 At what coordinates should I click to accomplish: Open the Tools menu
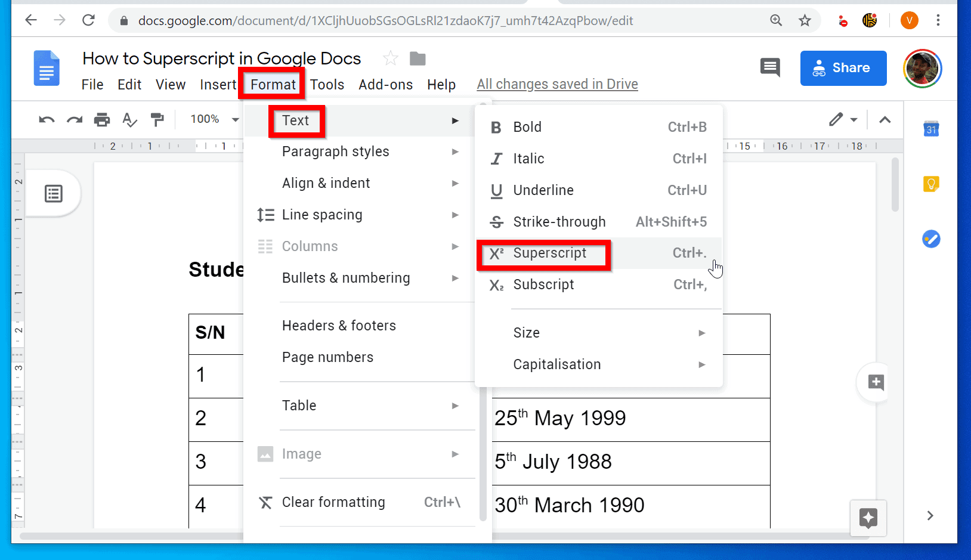point(327,85)
